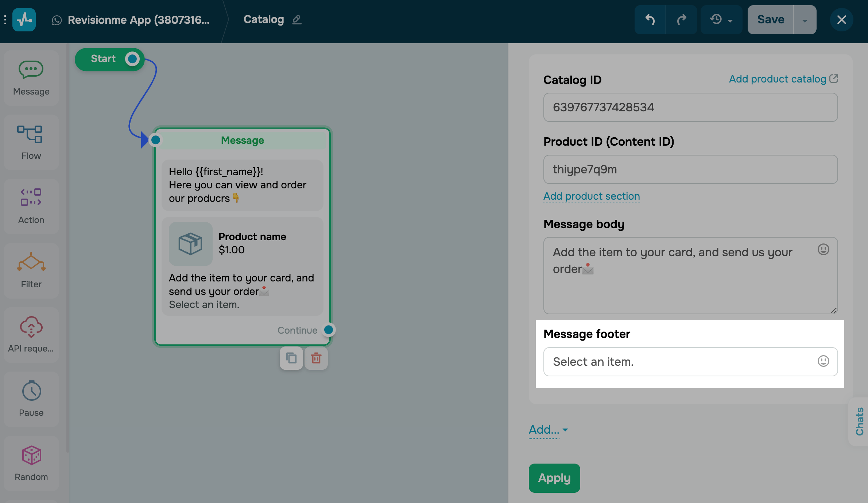Edit the Catalog flow name pencil icon
The image size is (868, 503).
coord(297,19)
